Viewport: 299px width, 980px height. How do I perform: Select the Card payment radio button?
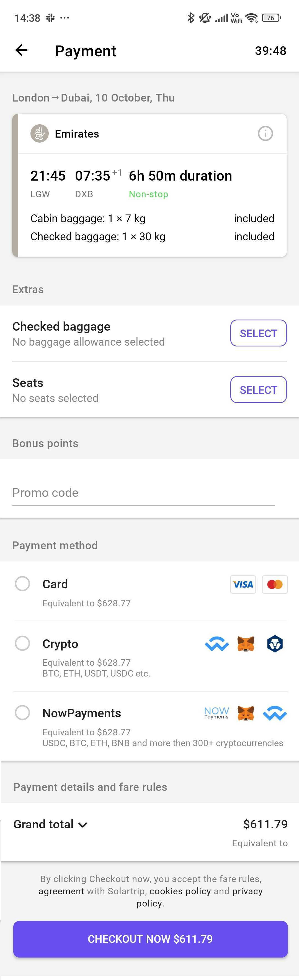tap(22, 584)
